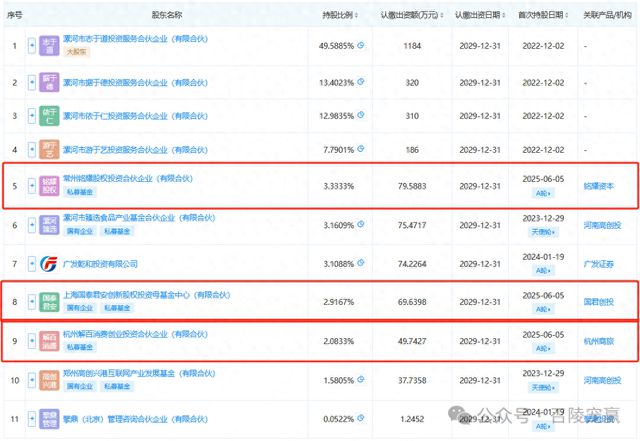Open the detail icon next to 3.1609%
Image resolution: width=640 pixels, height=441 pixels.
pyautogui.click(x=361, y=224)
